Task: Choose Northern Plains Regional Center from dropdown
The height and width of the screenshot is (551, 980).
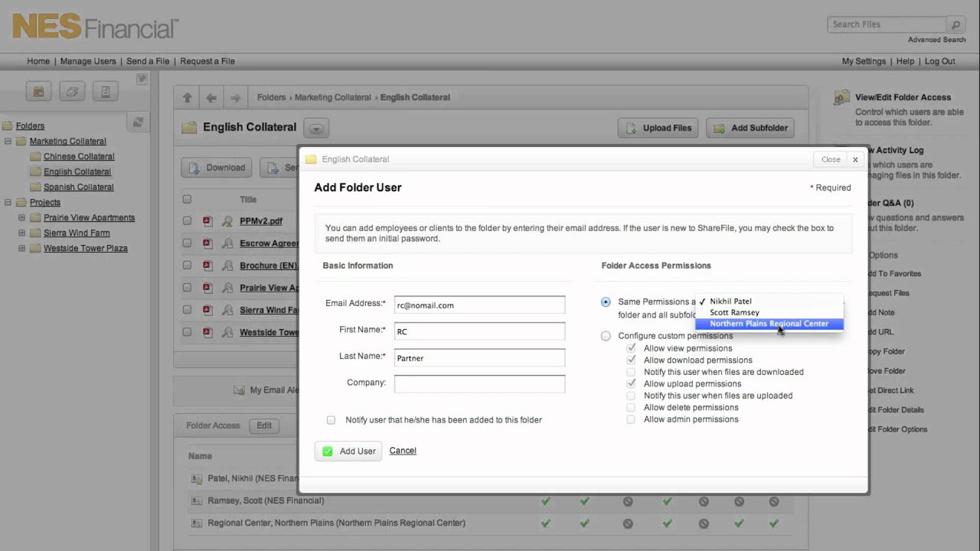Action: pos(769,324)
